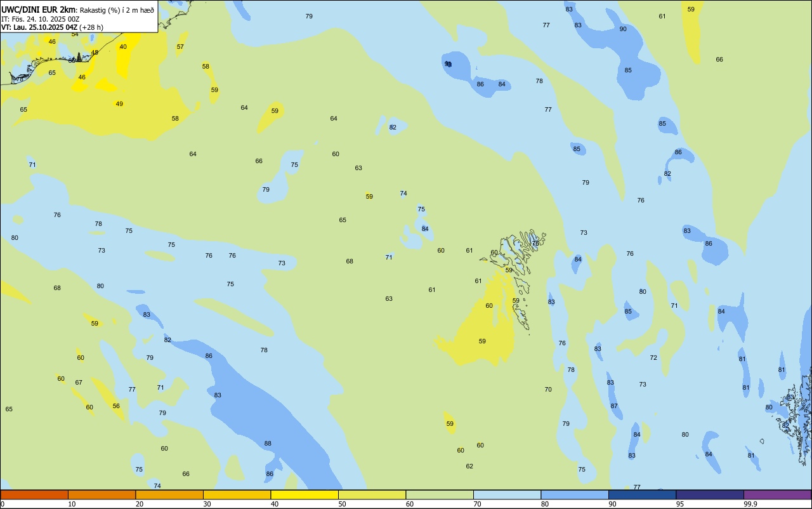This screenshot has width=812, height=509.
Task: Select the light blue 70–80 legend segment
Action: click(507, 494)
